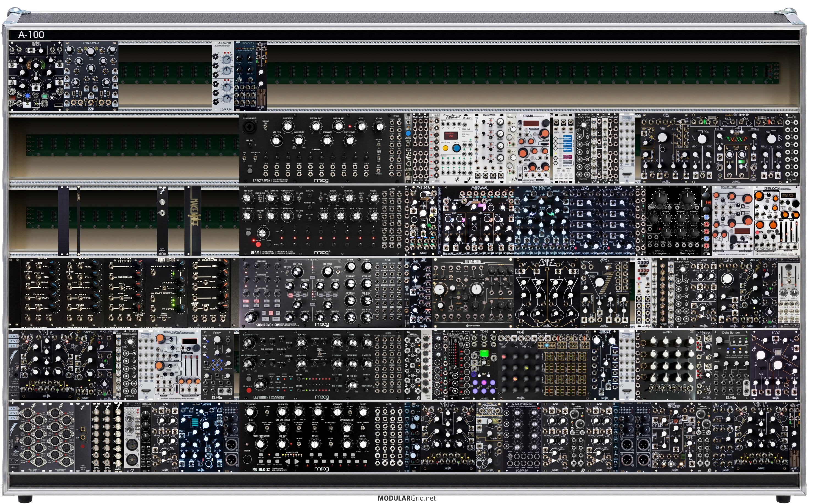Click the STO oscillator module
Image resolution: width=814 pixels, height=504 pixels.
coord(728,293)
